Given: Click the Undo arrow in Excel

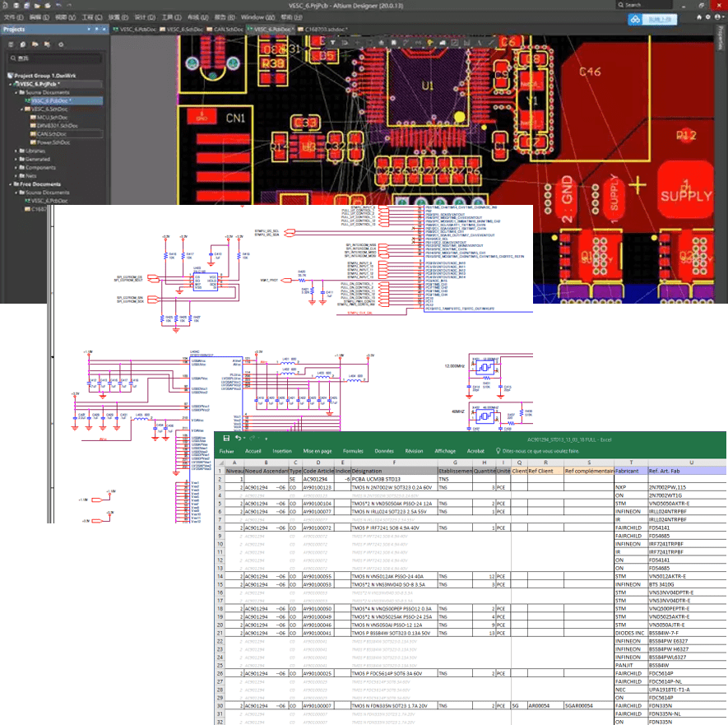Looking at the screenshot, I should click(x=239, y=439).
